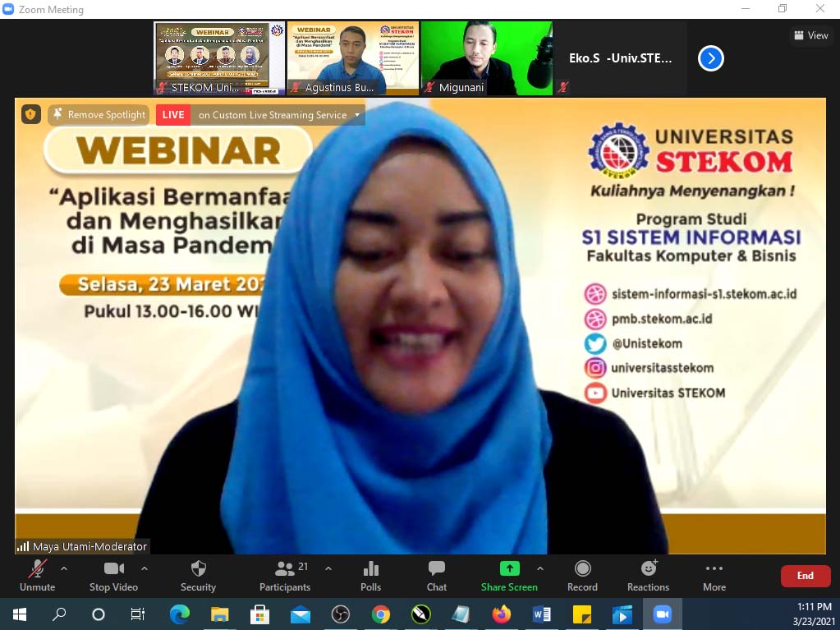
Task: Open File Explorer from the taskbar
Action: pos(219,614)
